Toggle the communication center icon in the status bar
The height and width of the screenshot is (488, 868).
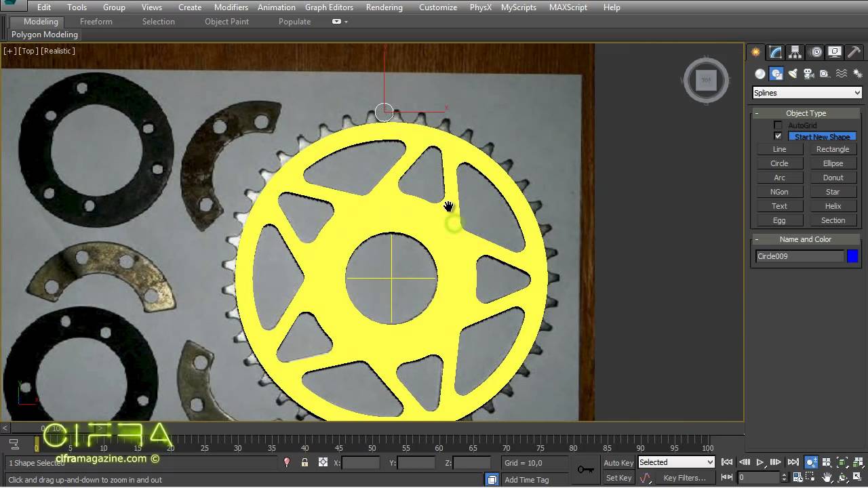coord(492,479)
